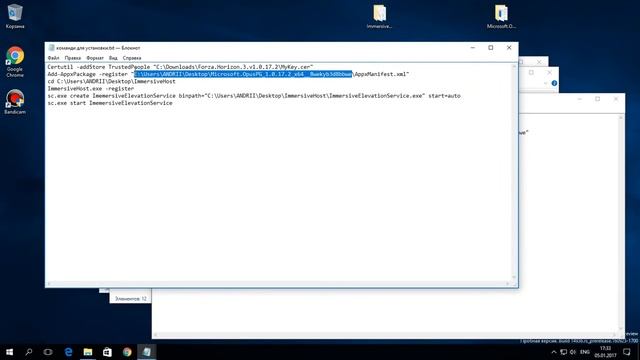Click 'Элементов: 12' status in background Explorer window

pyautogui.click(x=131, y=299)
